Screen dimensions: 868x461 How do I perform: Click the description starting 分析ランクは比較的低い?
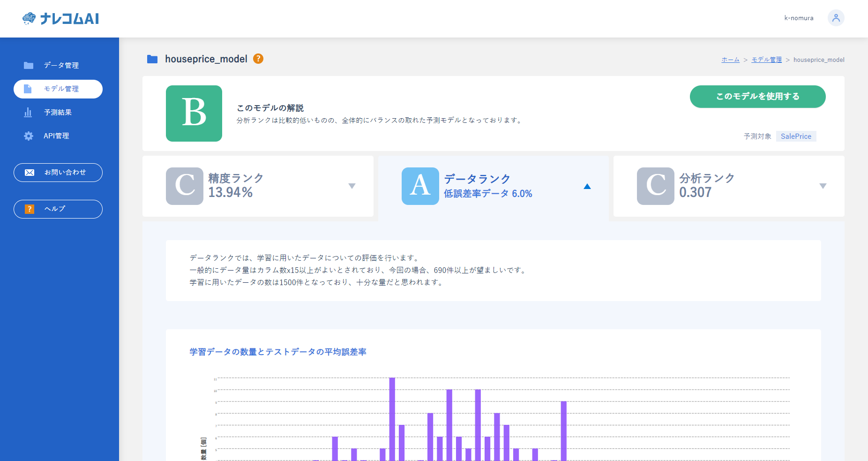point(380,121)
